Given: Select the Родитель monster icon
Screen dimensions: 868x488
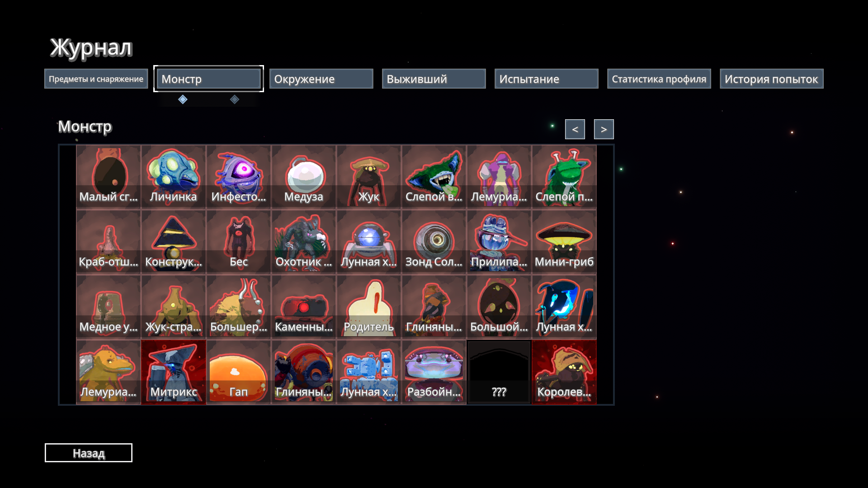Looking at the screenshot, I should (x=368, y=306).
